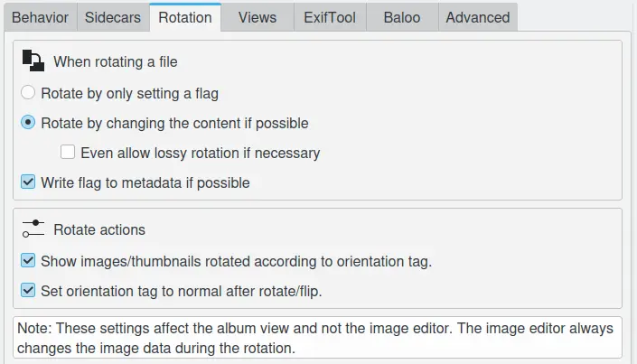Click the slider icon beside 'Rotate actions'
The height and width of the screenshot is (364, 637).
click(x=33, y=229)
